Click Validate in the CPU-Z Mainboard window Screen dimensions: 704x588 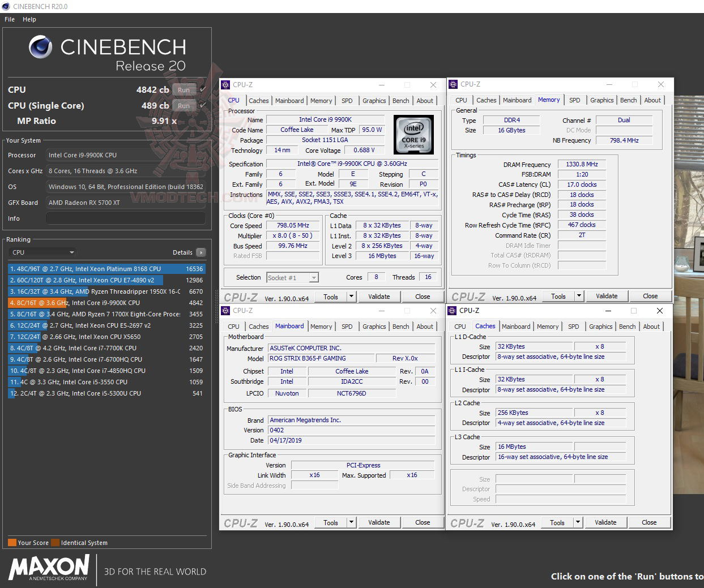(379, 522)
